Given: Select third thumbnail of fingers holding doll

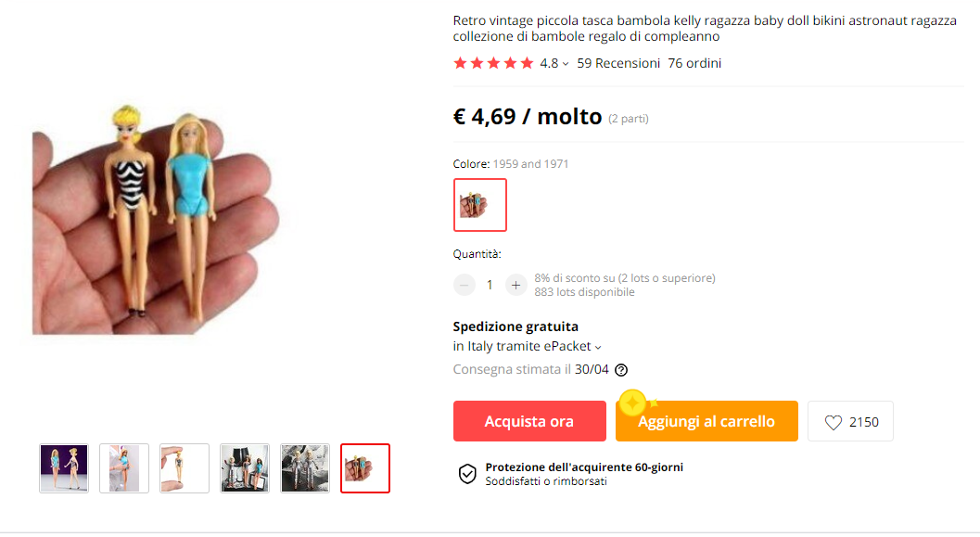Looking at the screenshot, I should (x=185, y=468).
